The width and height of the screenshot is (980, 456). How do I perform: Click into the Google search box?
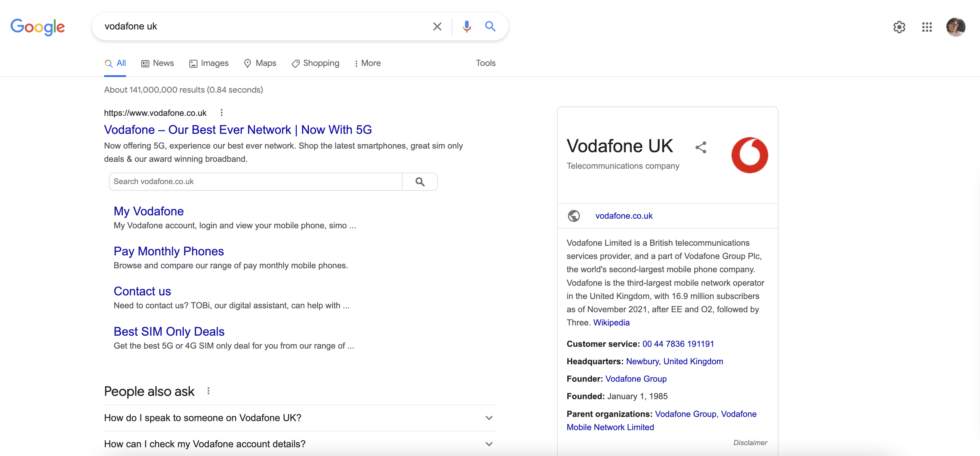pyautogui.click(x=263, y=26)
